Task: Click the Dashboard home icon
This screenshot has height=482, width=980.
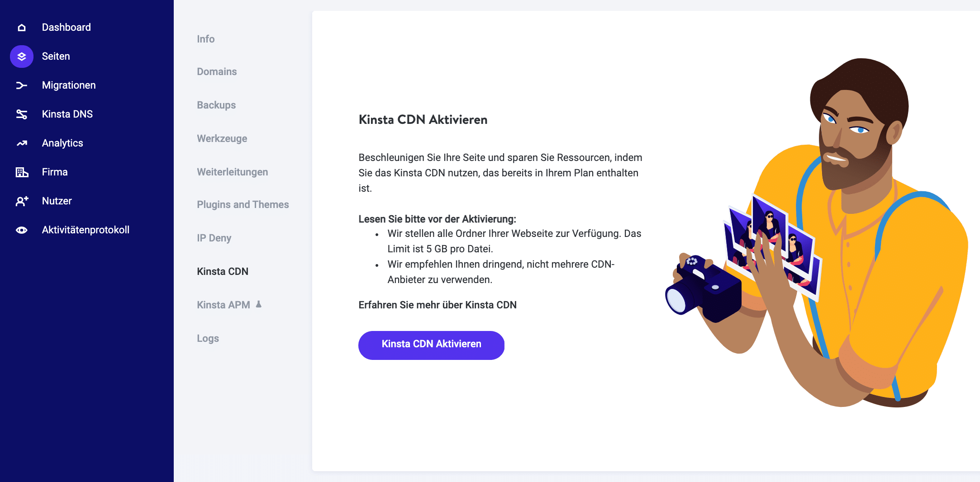Action: point(22,28)
